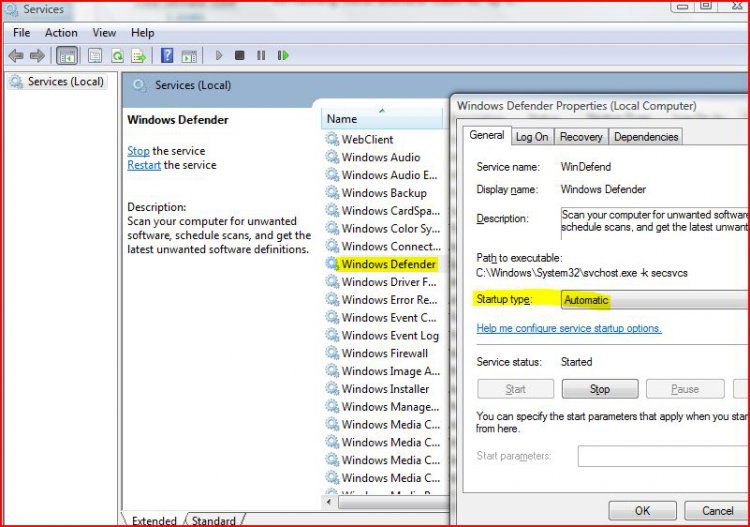Click the Pause button in properties dialog
The height and width of the screenshot is (527, 750).
685,389
